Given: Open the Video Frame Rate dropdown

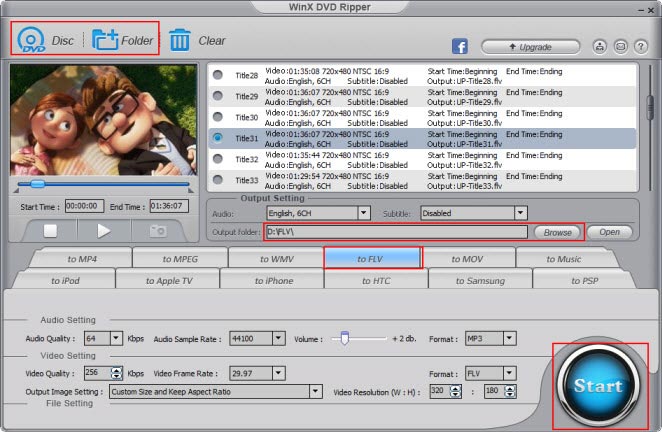Looking at the screenshot, I should (x=278, y=373).
